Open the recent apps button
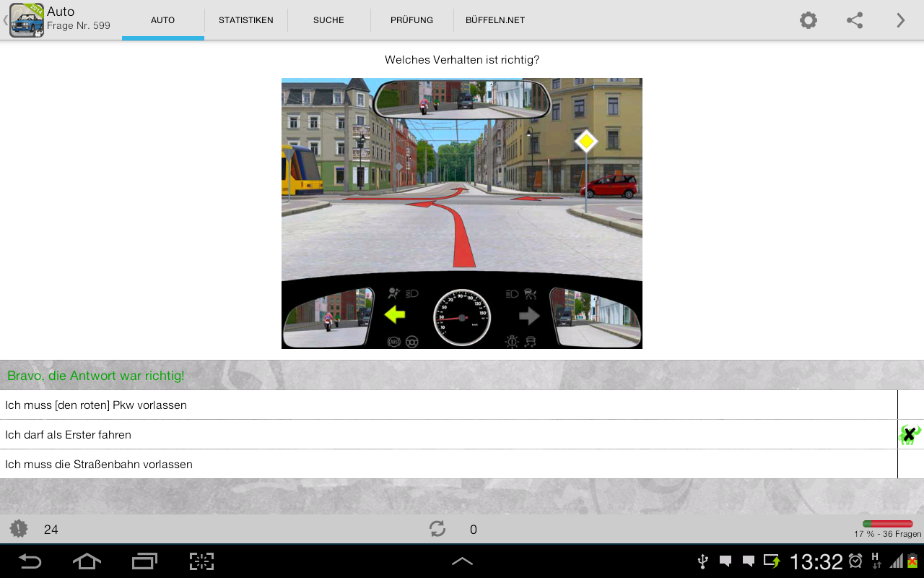The height and width of the screenshot is (578, 924). click(144, 561)
